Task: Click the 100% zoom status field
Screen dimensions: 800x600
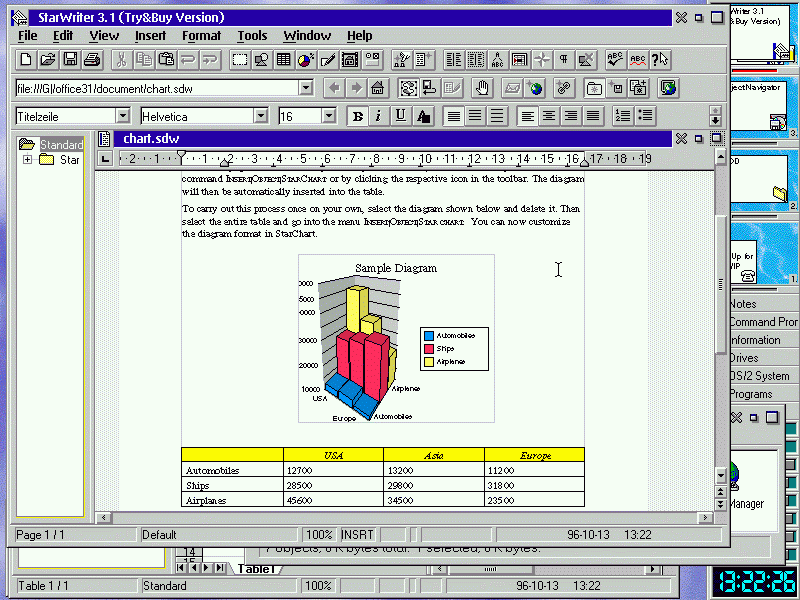Action: [x=319, y=535]
